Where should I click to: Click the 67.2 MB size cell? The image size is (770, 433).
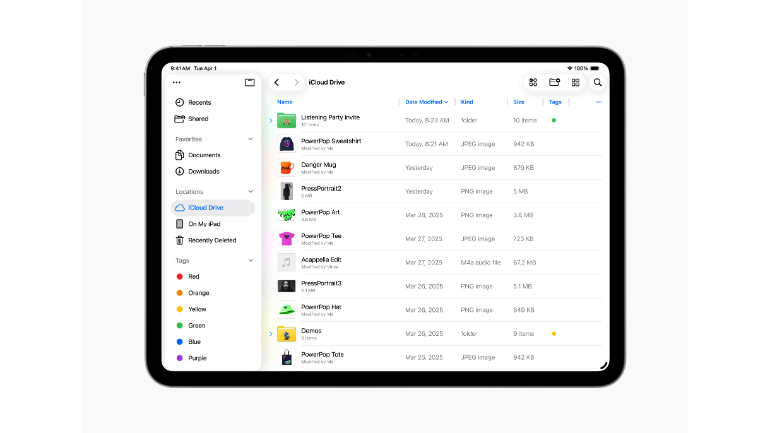coord(524,263)
